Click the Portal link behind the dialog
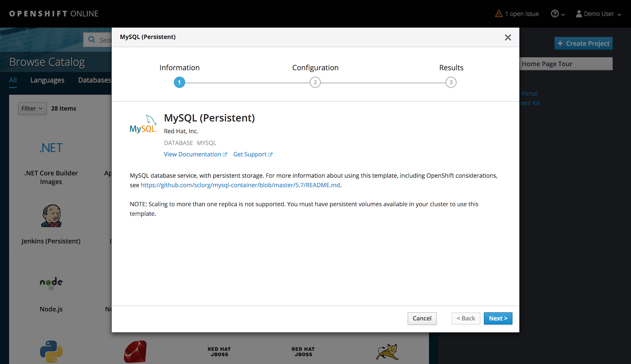 [529, 94]
